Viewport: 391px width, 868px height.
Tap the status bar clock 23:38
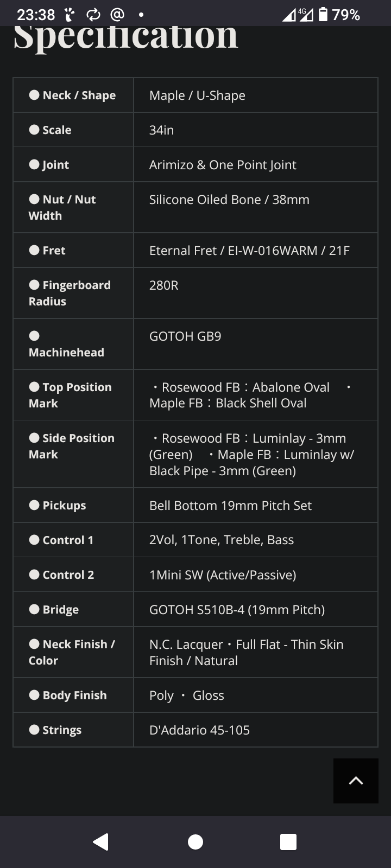36,15
